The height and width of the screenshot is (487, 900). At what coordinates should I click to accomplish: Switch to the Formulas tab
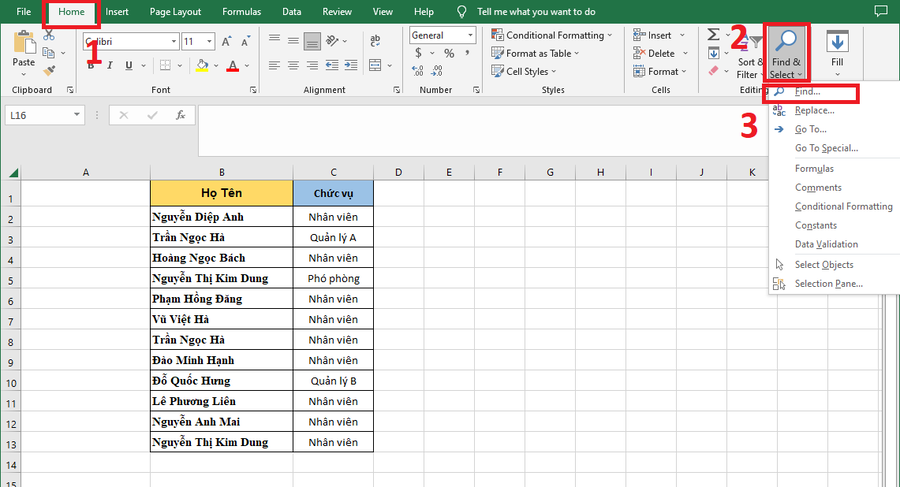click(241, 11)
